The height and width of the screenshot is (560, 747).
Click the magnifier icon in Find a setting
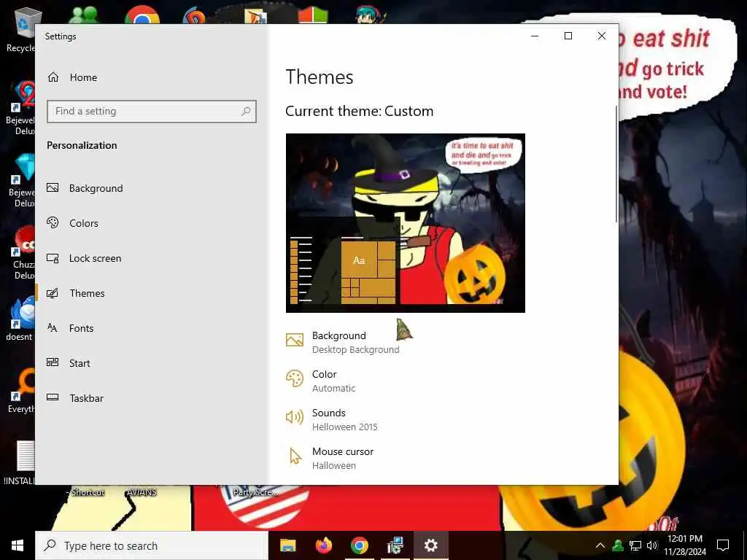[x=246, y=112]
